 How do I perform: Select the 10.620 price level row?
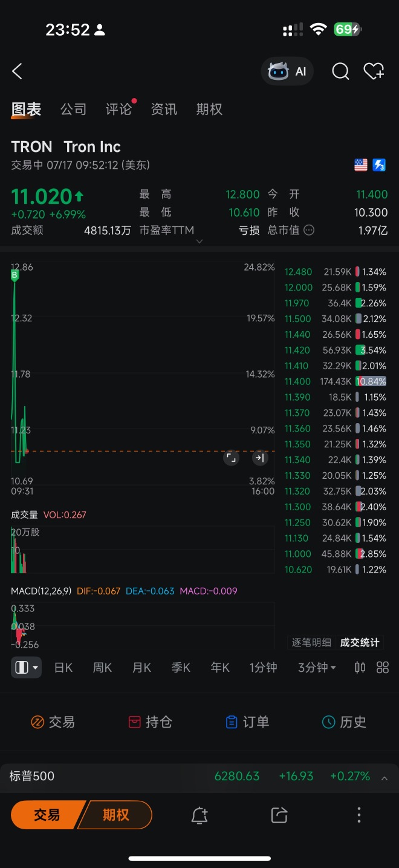(336, 570)
